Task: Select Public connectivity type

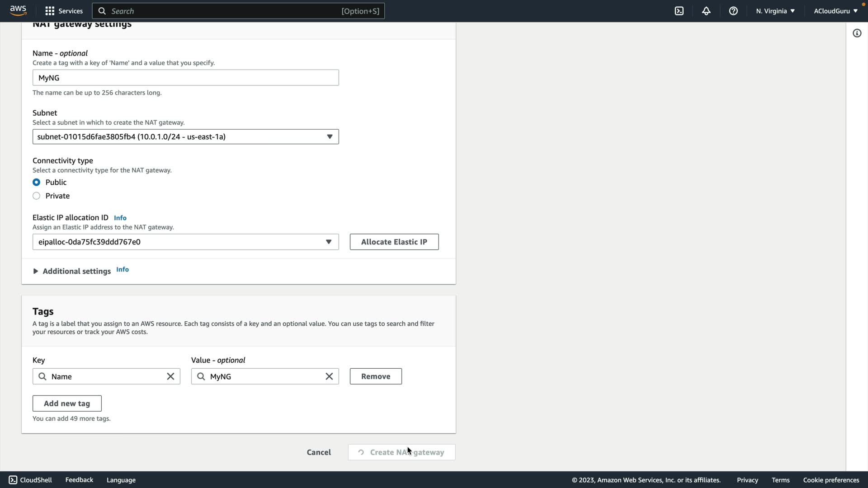Action: tap(36, 182)
